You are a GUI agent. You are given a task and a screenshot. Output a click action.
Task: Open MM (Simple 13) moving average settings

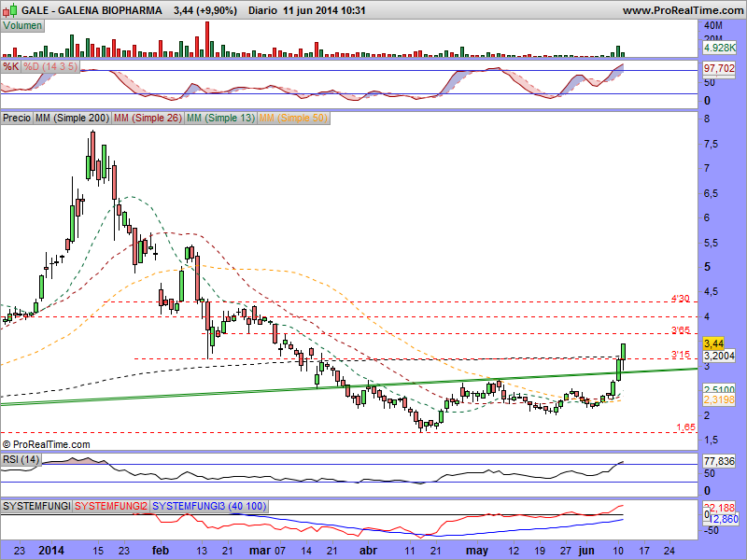pos(220,118)
